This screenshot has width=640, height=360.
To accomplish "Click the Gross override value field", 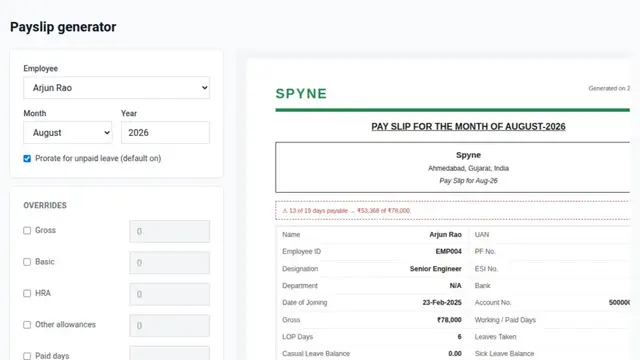I will click(x=170, y=231).
